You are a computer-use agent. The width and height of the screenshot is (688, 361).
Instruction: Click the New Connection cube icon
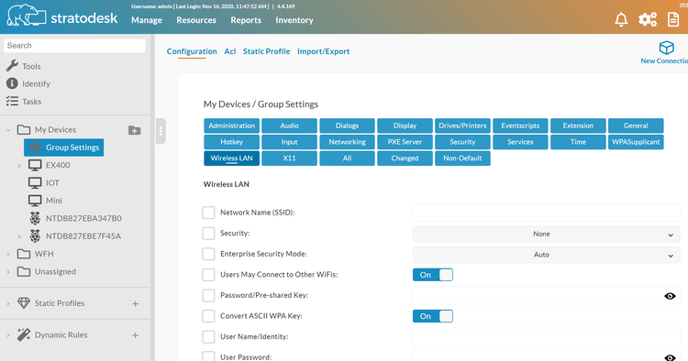click(666, 47)
